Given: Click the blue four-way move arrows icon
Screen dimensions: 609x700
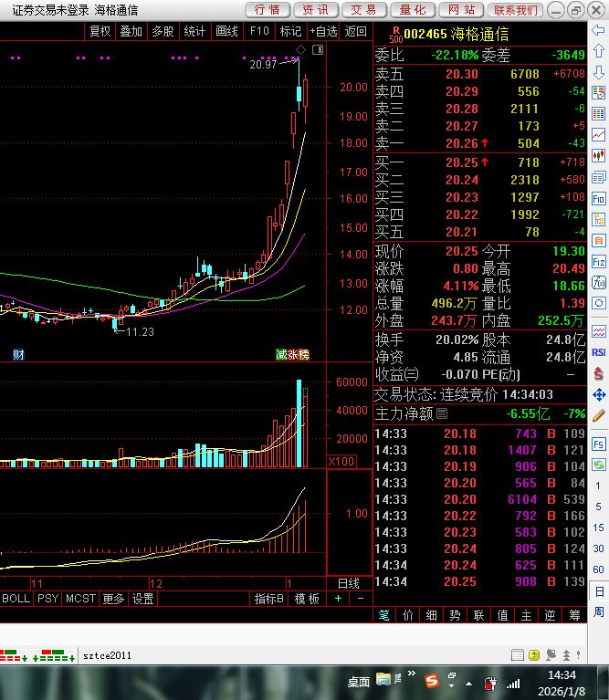Looking at the screenshot, I should pos(598,394).
